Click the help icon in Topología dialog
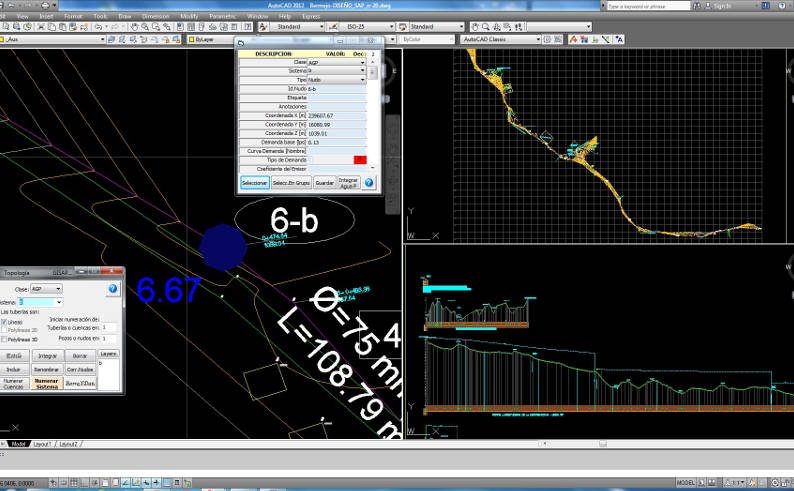The width and height of the screenshot is (794, 491). [x=113, y=288]
